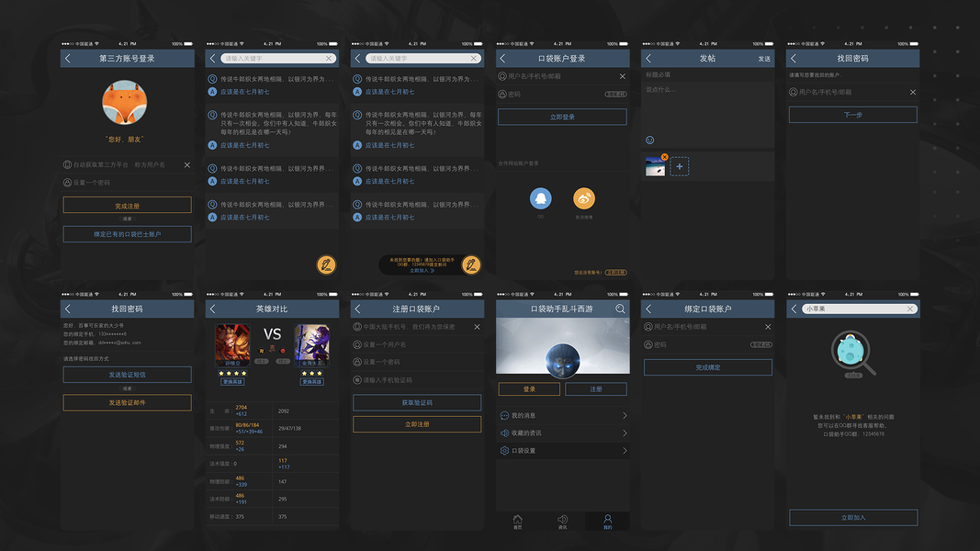The image size is (980, 551).
Task: Tap 完成注册 on the third-party login screen
Action: click(x=127, y=206)
